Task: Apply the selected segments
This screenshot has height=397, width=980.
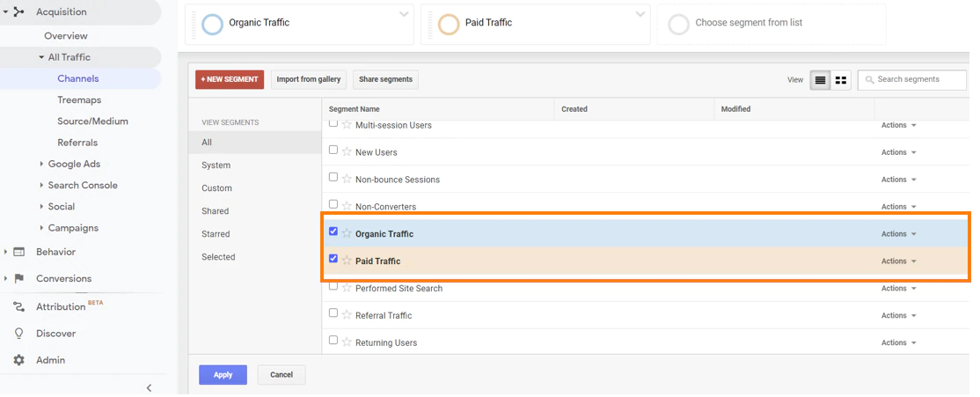Action: click(223, 374)
